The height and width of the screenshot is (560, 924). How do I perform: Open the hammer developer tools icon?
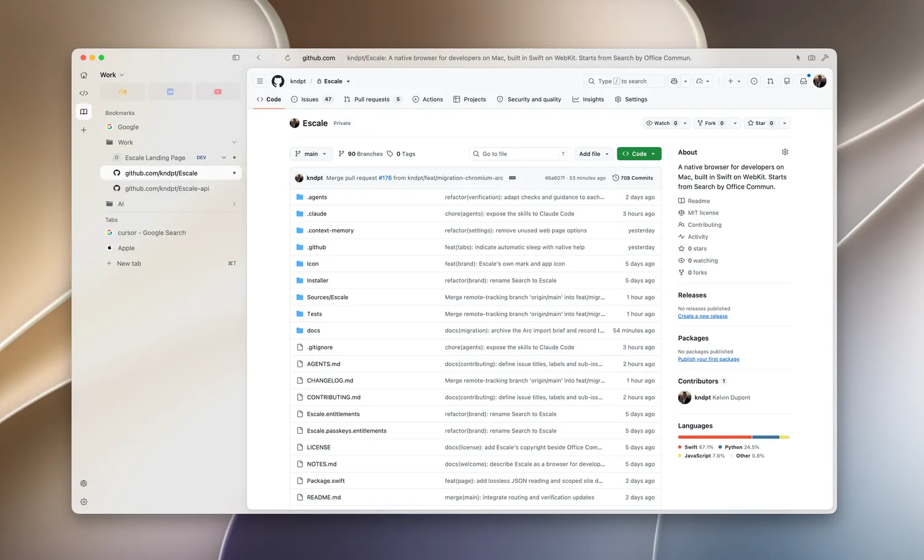click(x=825, y=58)
